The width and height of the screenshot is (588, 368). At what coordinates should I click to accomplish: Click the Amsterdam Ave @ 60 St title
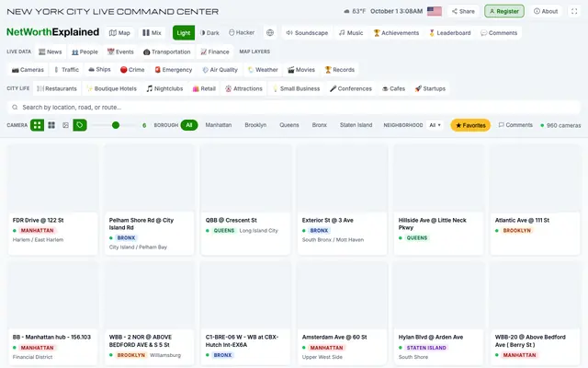334,338
